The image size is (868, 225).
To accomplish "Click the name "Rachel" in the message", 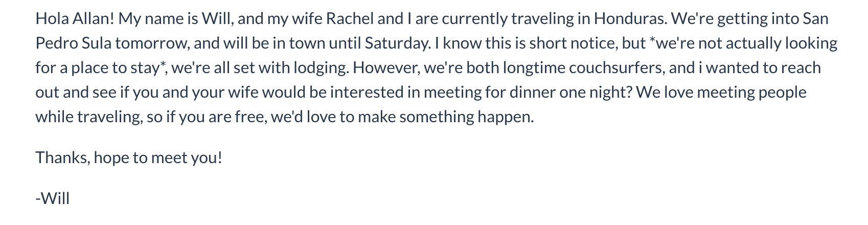I will 350,19.
